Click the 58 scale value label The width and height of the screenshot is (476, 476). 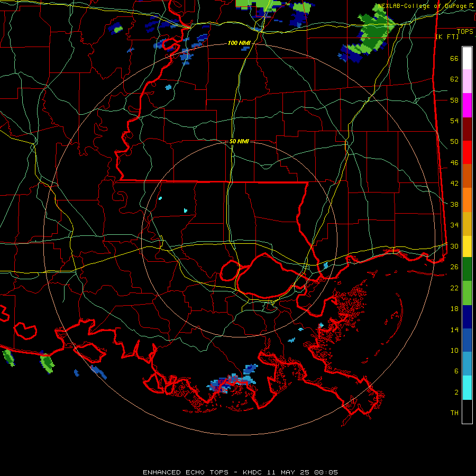point(454,100)
